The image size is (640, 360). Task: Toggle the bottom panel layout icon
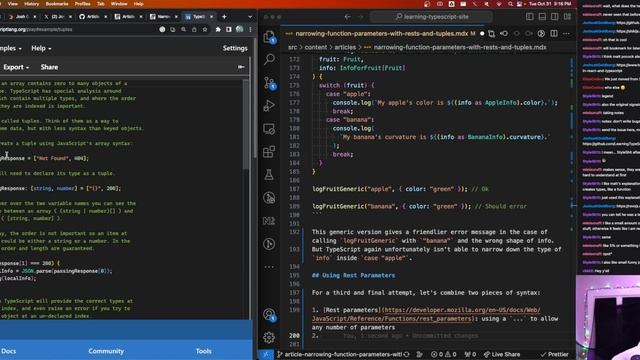tap(542, 17)
